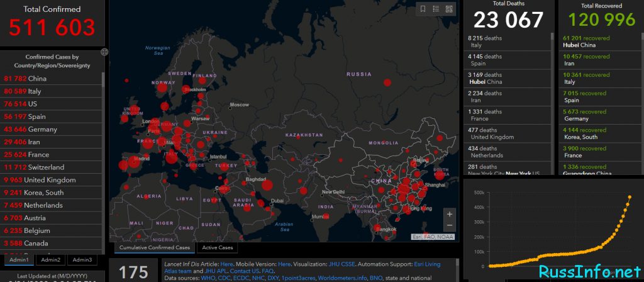This screenshot has width=644, height=282.
Task: Switch to Cumulative Confirmed Cases tab
Action: coord(155,247)
